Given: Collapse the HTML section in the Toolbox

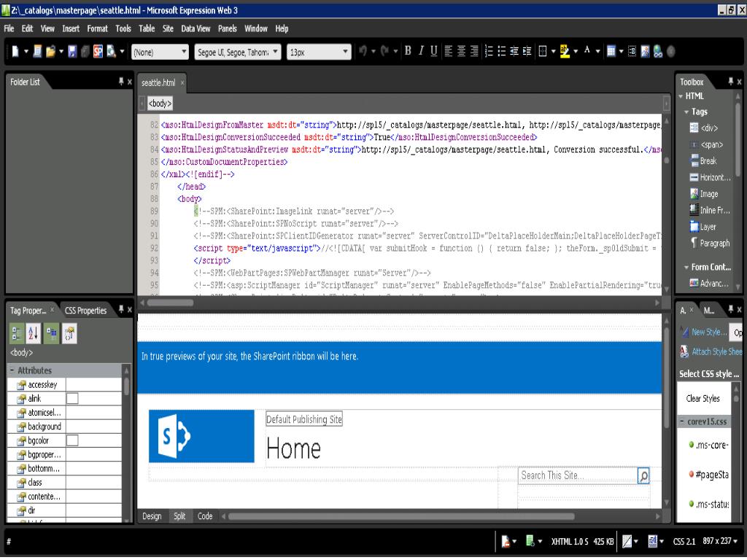Looking at the screenshot, I should (x=681, y=96).
